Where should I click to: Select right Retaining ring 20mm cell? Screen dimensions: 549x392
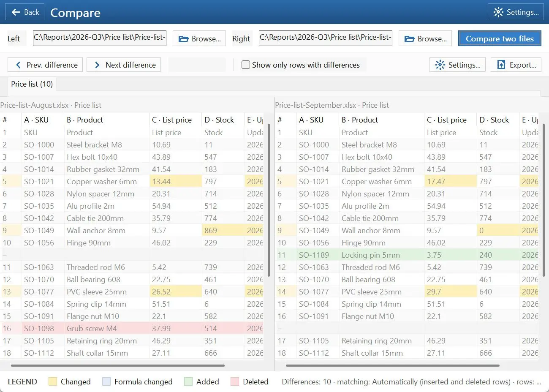(382, 340)
